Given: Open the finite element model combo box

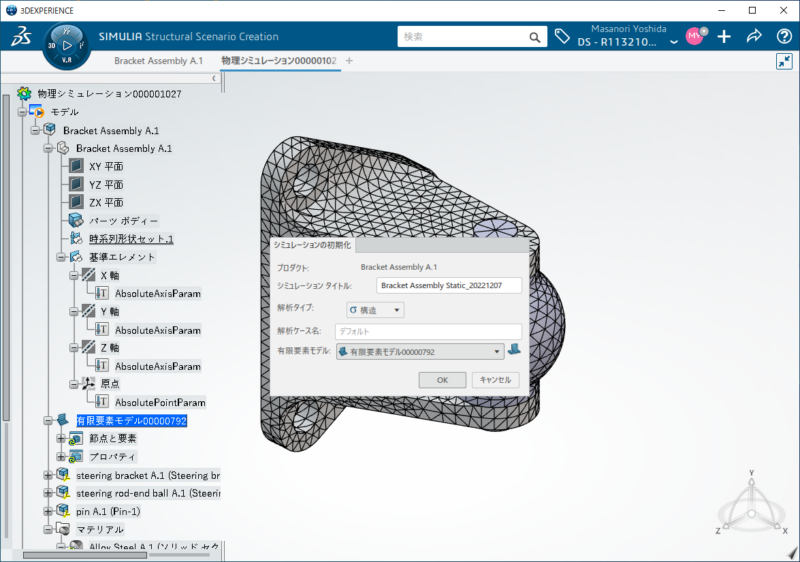Looking at the screenshot, I should click(420, 352).
